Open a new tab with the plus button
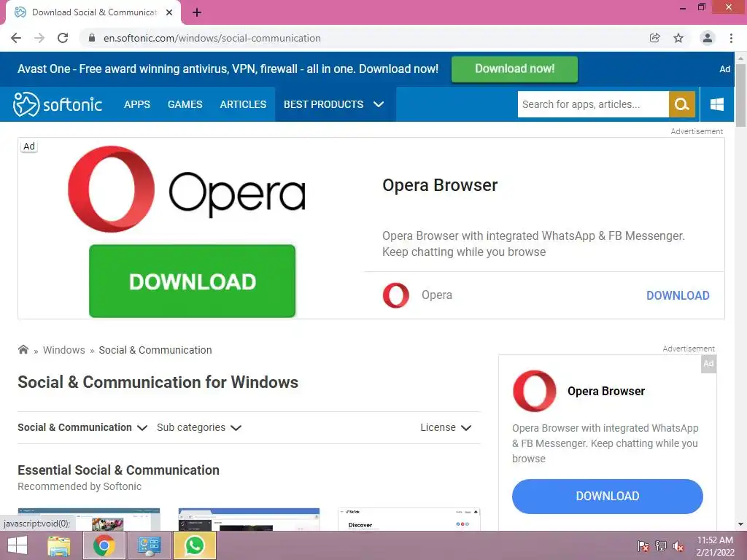747x560 pixels. (197, 12)
